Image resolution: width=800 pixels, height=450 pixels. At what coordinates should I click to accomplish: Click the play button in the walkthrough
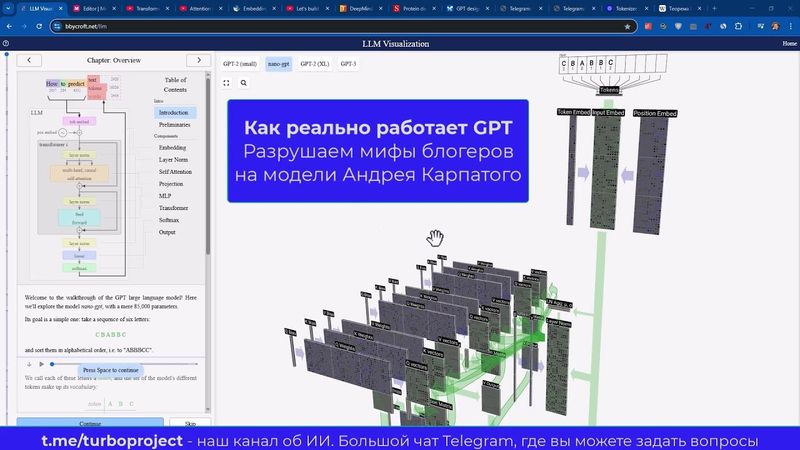41,364
